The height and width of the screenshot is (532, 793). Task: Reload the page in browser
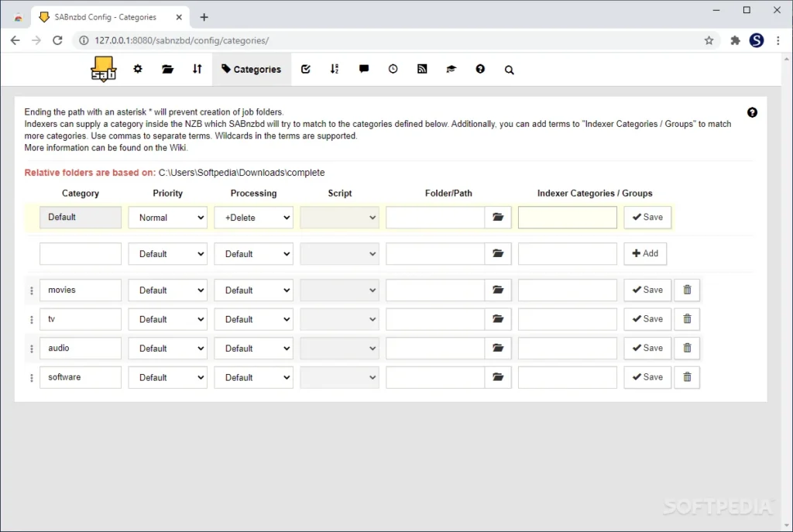coord(57,40)
